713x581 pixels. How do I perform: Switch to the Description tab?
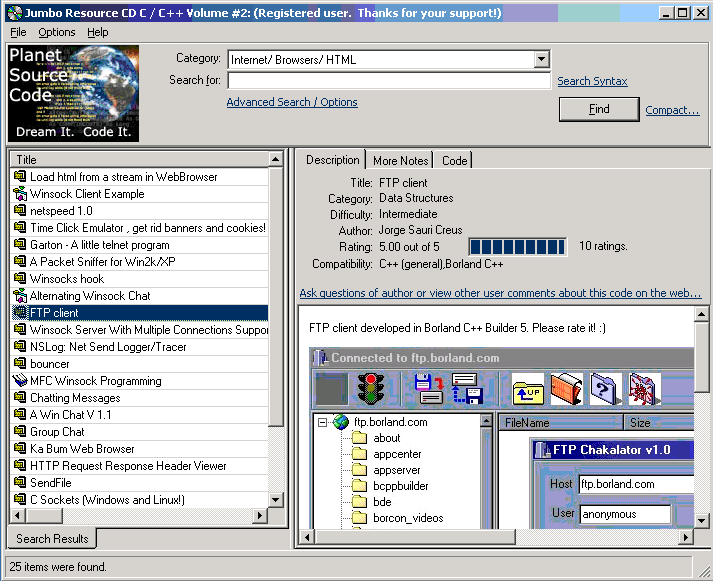[x=332, y=160]
